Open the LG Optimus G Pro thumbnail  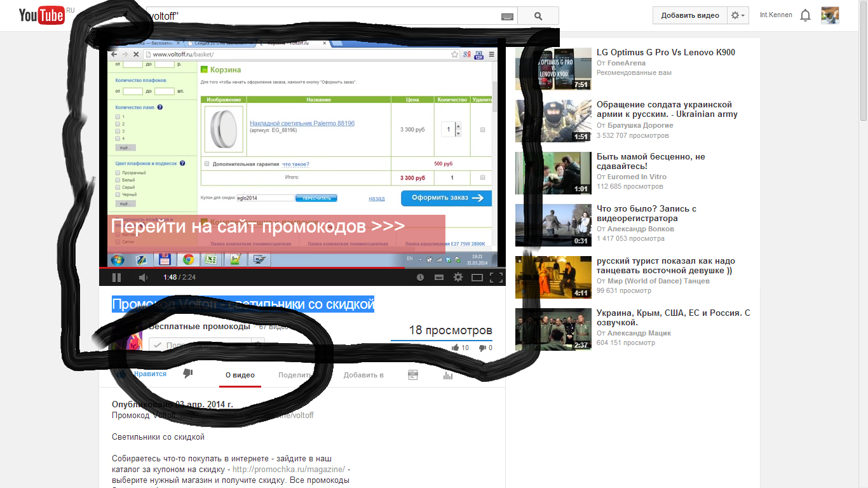click(x=553, y=69)
